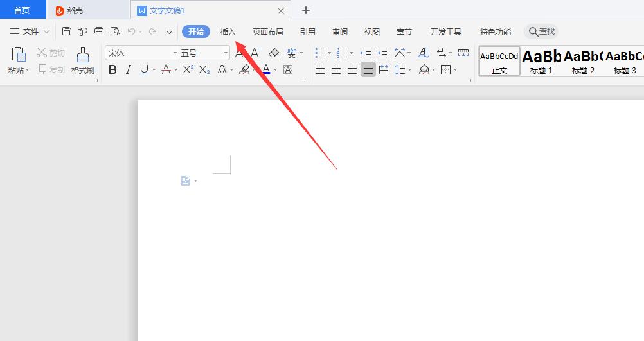This screenshot has width=644, height=341.
Task: Switch to the View (视图) tab
Action: [x=371, y=31]
